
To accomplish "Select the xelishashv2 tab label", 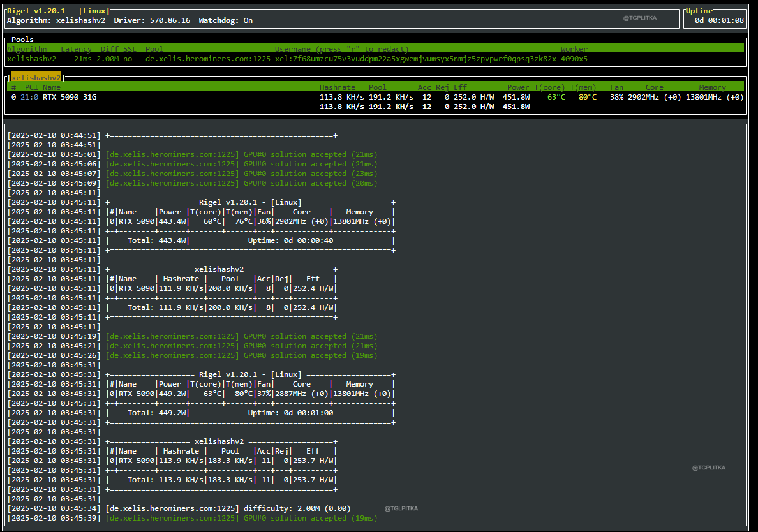I will (x=36, y=78).
